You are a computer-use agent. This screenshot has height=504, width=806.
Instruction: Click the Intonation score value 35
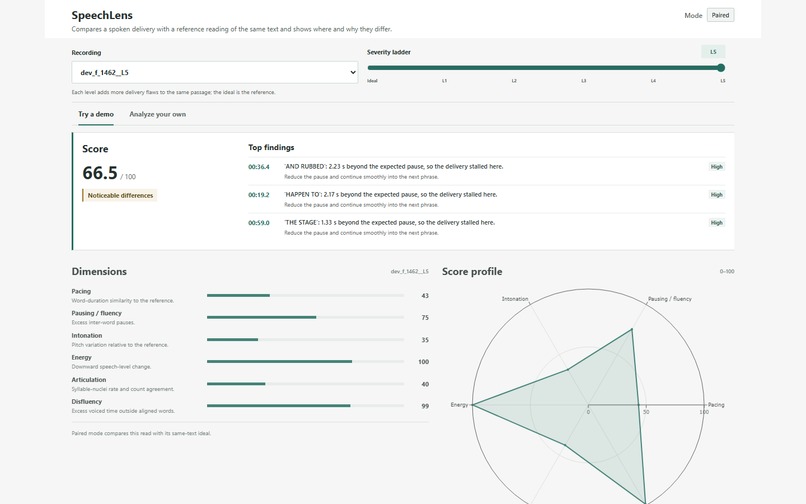point(425,340)
